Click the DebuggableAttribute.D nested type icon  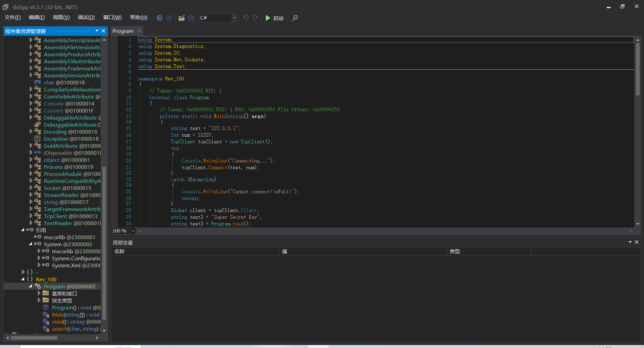pyautogui.click(x=38, y=125)
